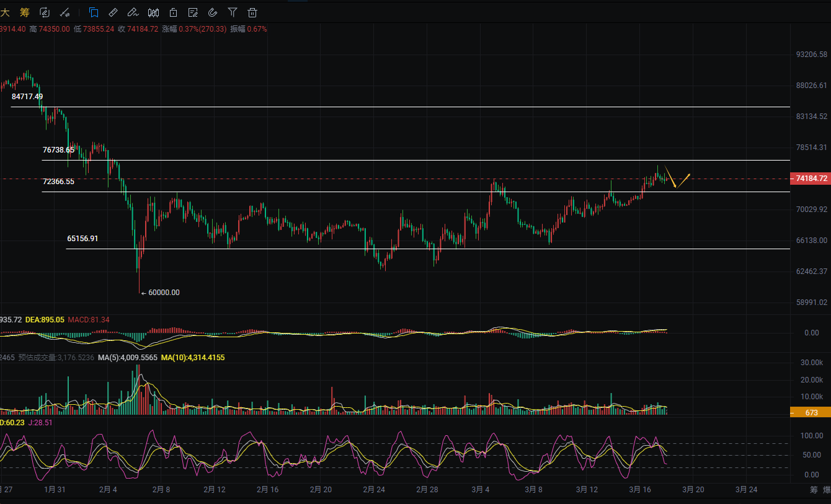Screen dimensions: 831x504
Task: Select the trend line drawing tool
Action: 64,12
